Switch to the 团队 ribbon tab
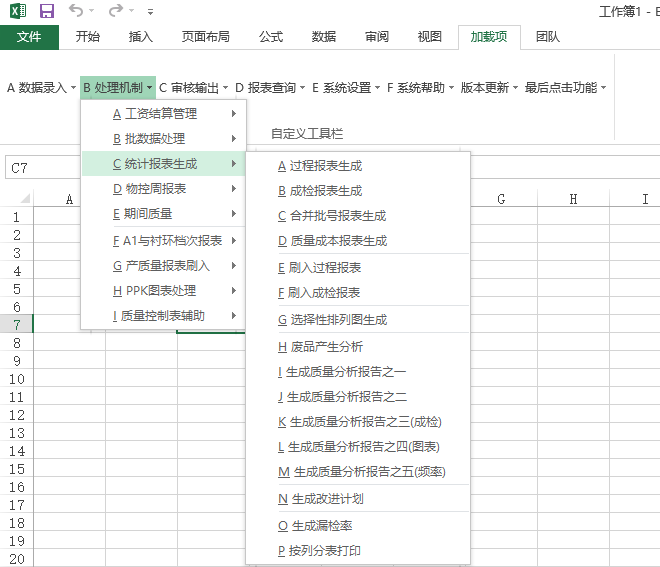The width and height of the screenshot is (660, 567). [548, 37]
